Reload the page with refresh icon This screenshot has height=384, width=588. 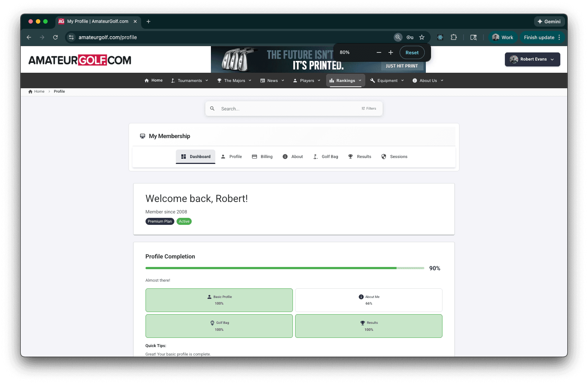pyautogui.click(x=55, y=37)
